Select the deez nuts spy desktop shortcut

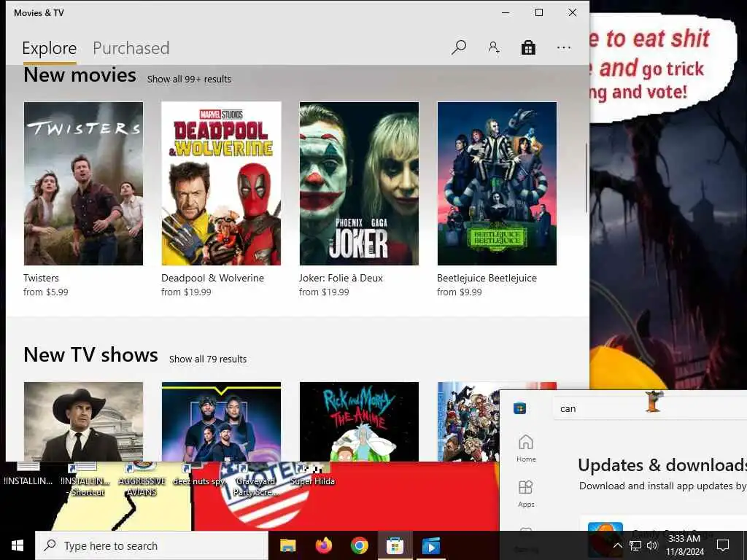click(x=198, y=475)
